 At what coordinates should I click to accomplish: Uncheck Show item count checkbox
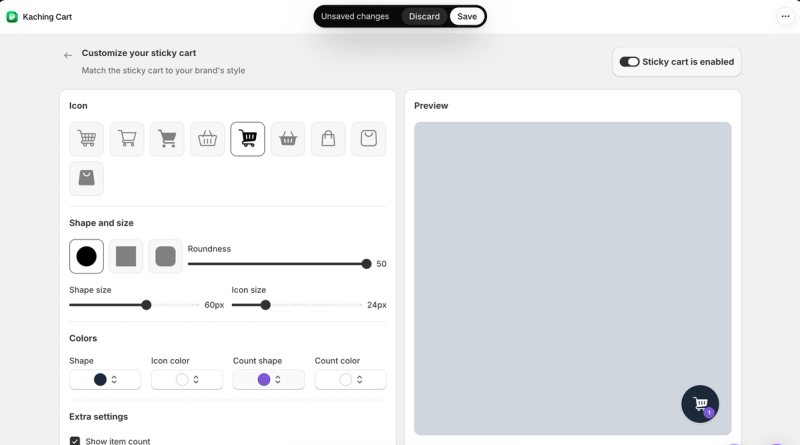75,441
